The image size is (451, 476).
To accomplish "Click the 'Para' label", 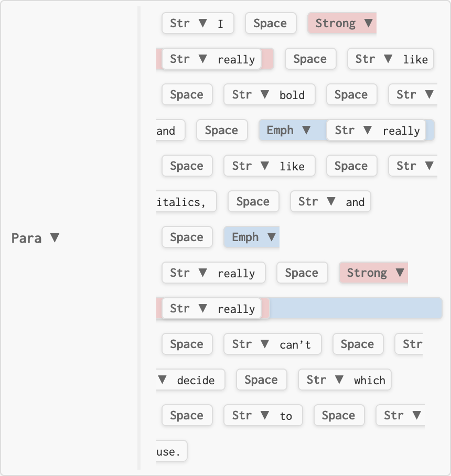I will pos(26,238).
